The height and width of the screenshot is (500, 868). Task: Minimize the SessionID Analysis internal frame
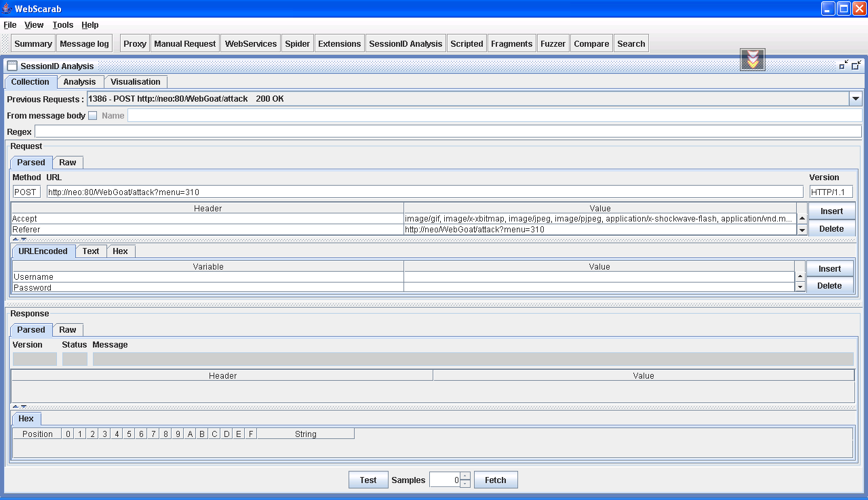844,66
